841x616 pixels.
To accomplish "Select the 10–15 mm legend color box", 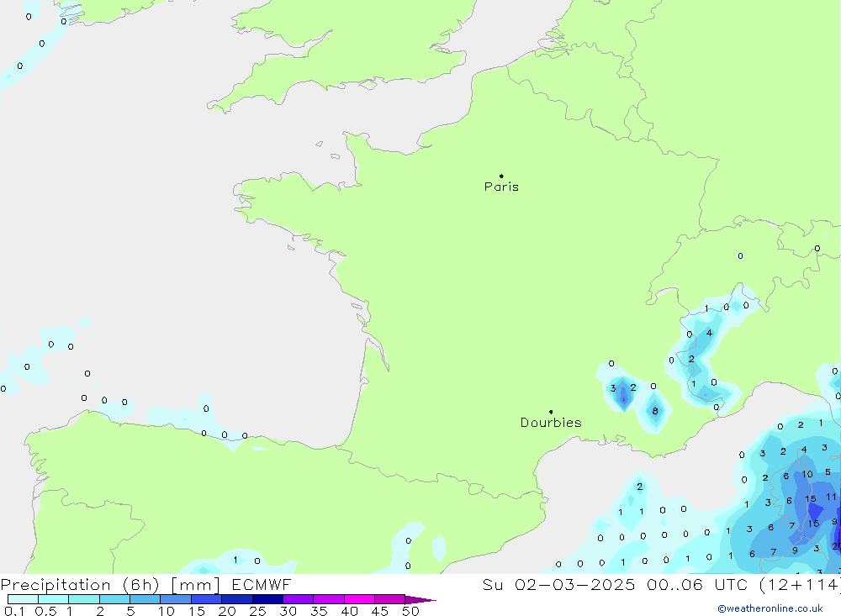I will point(176,599).
